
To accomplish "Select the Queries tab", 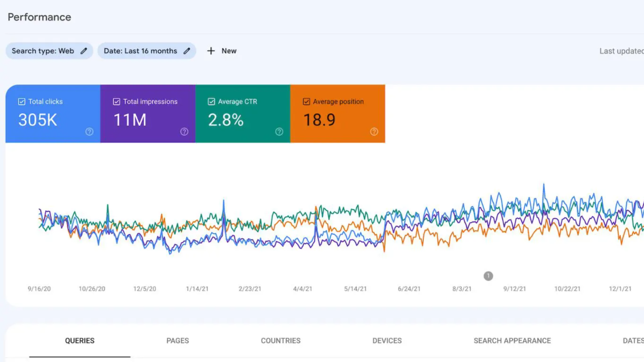I will [x=79, y=340].
